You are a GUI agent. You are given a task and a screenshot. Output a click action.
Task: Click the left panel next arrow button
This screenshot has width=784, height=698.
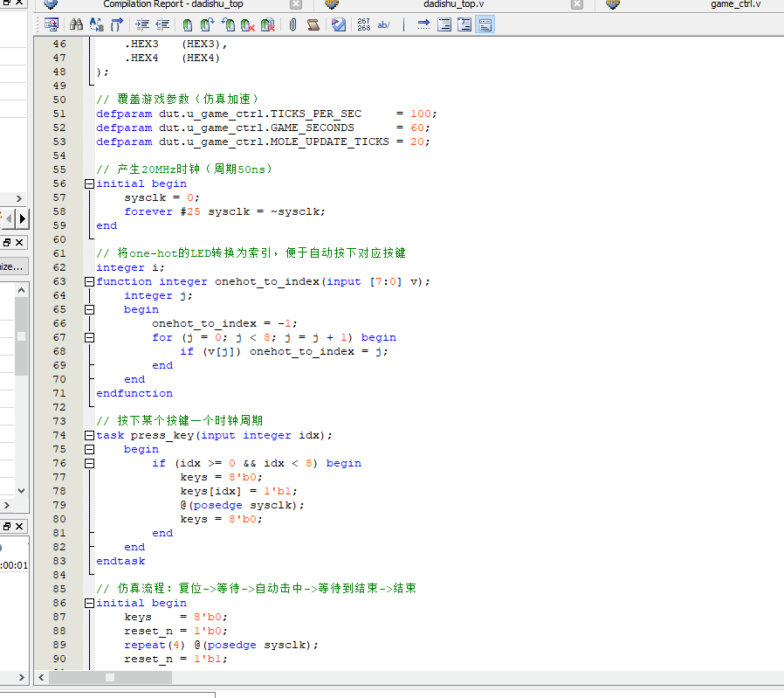(x=22, y=218)
